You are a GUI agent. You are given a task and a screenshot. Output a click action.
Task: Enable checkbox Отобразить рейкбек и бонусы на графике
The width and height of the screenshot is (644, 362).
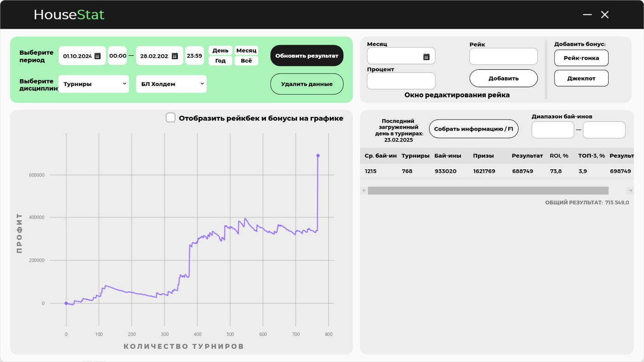pyautogui.click(x=170, y=117)
